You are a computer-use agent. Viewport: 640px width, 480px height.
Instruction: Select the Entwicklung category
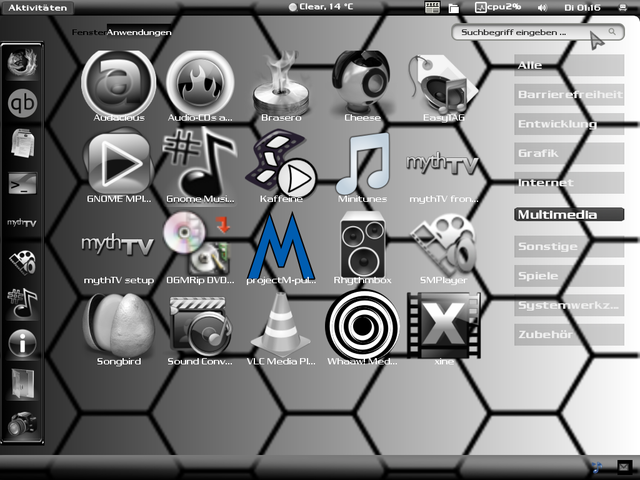569,124
